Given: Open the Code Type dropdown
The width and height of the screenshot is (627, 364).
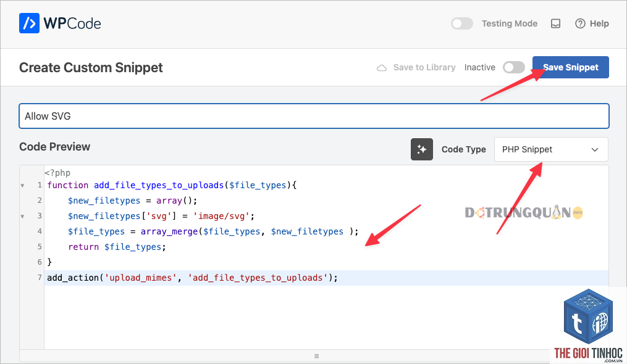Looking at the screenshot, I should point(551,149).
